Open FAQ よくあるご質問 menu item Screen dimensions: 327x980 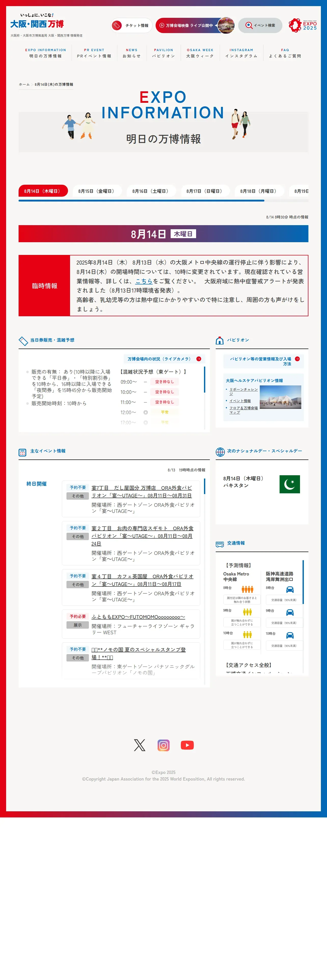(285, 53)
